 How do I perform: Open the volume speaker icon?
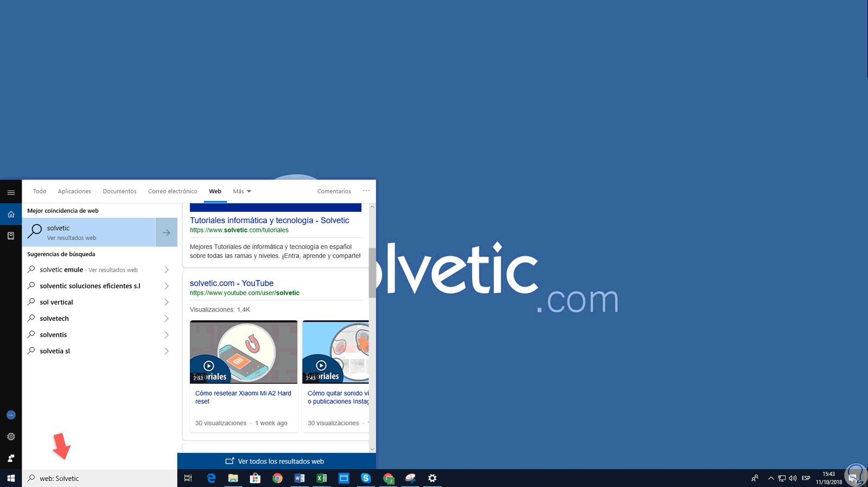tap(793, 478)
